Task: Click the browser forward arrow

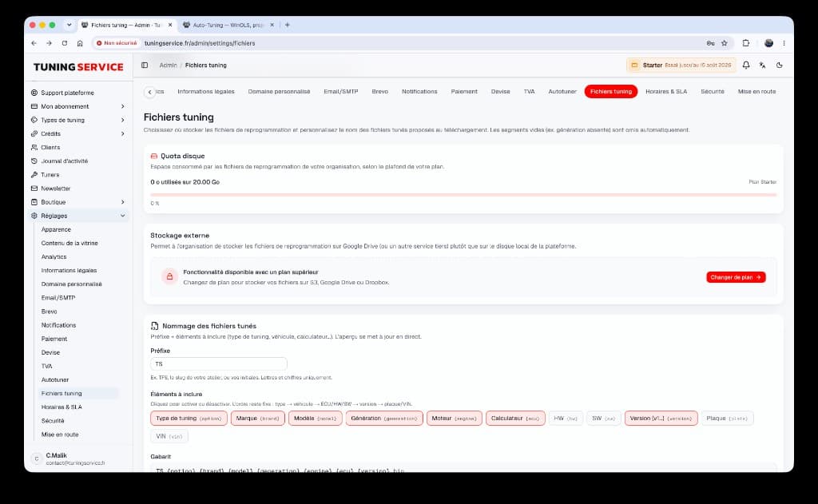Action: tap(49, 43)
